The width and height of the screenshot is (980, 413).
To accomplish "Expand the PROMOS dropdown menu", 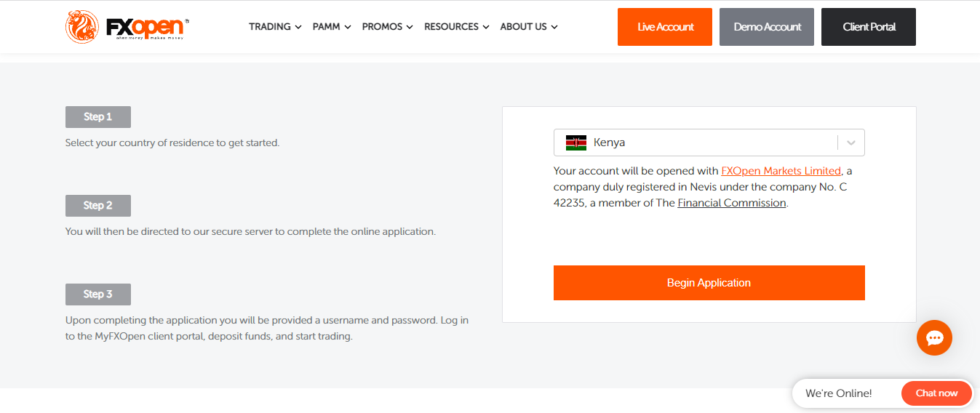I will click(x=387, y=27).
